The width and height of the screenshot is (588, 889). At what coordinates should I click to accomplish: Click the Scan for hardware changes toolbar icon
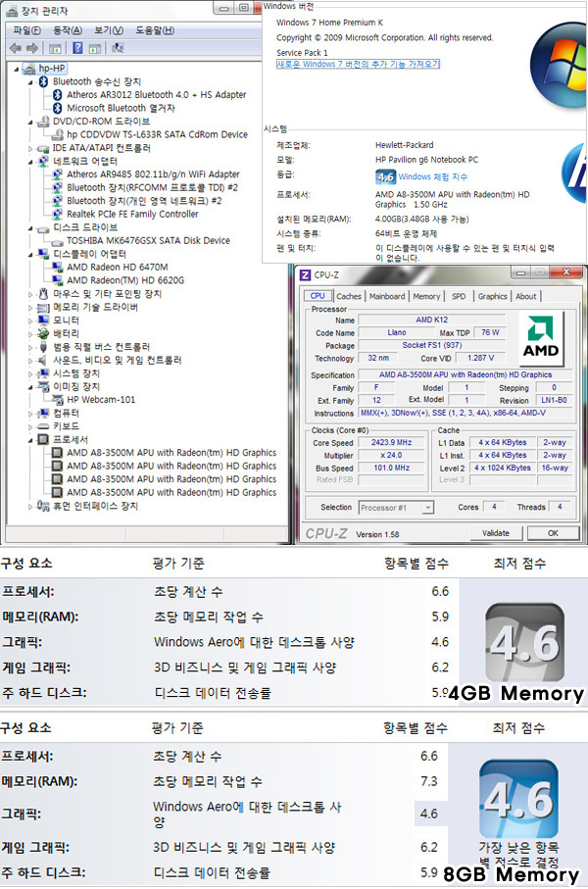click(118, 47)
